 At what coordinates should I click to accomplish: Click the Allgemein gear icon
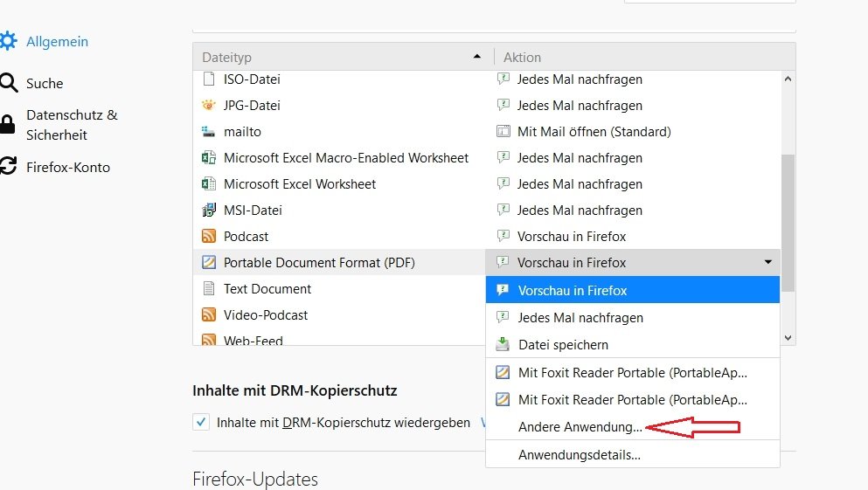pos(8,41)
